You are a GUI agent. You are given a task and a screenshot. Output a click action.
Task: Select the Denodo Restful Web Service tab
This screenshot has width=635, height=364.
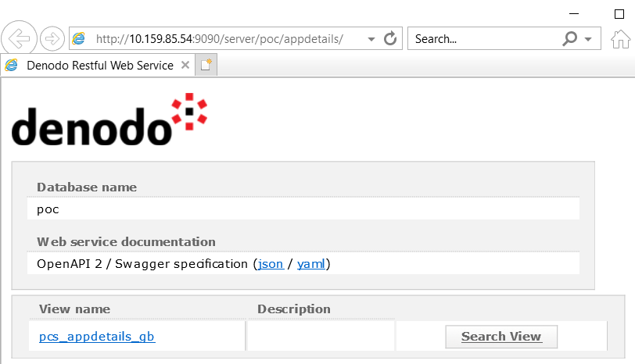pos(97,65)
